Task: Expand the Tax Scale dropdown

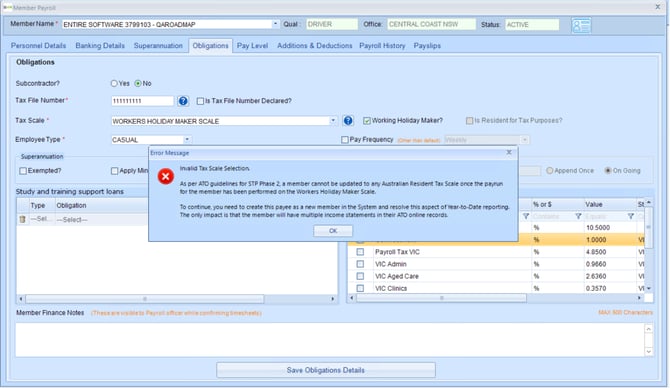Action: [x=333, y=121]
